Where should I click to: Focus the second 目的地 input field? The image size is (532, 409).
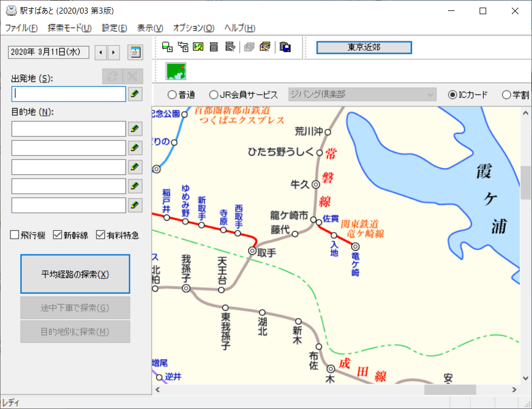click(x=69, y=148)
